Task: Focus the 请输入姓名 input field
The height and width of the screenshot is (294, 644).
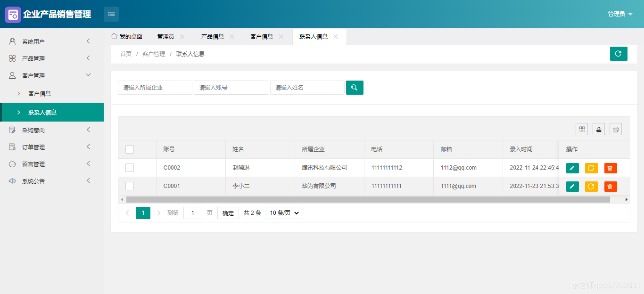Action: tap(307, 88)
